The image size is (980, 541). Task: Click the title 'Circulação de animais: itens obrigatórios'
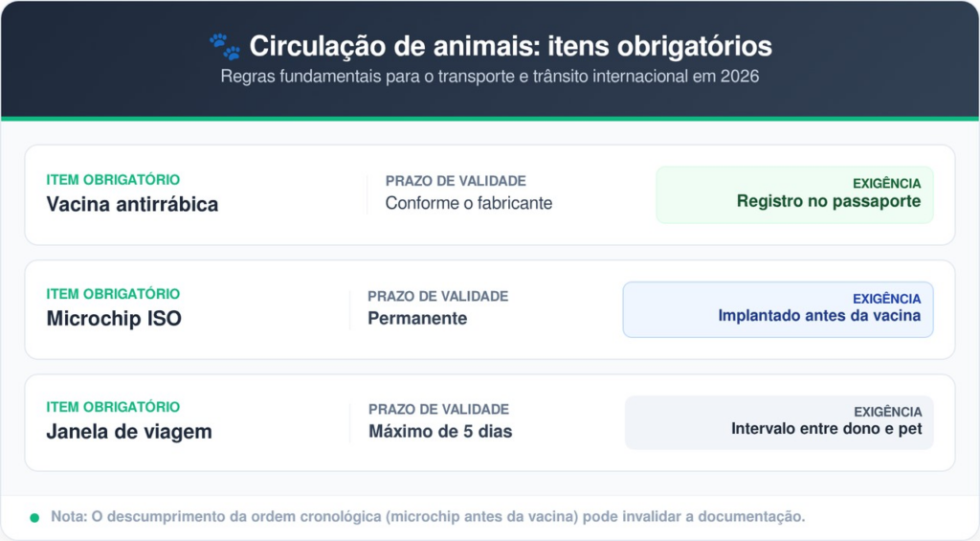coord(510,46)
